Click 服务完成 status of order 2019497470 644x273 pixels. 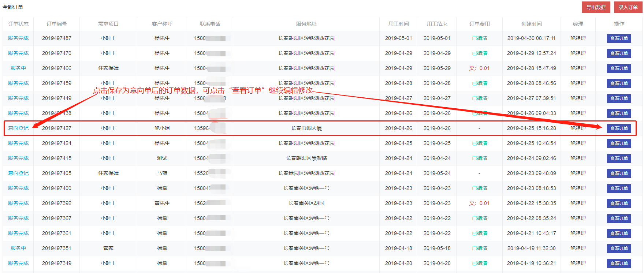18,53
